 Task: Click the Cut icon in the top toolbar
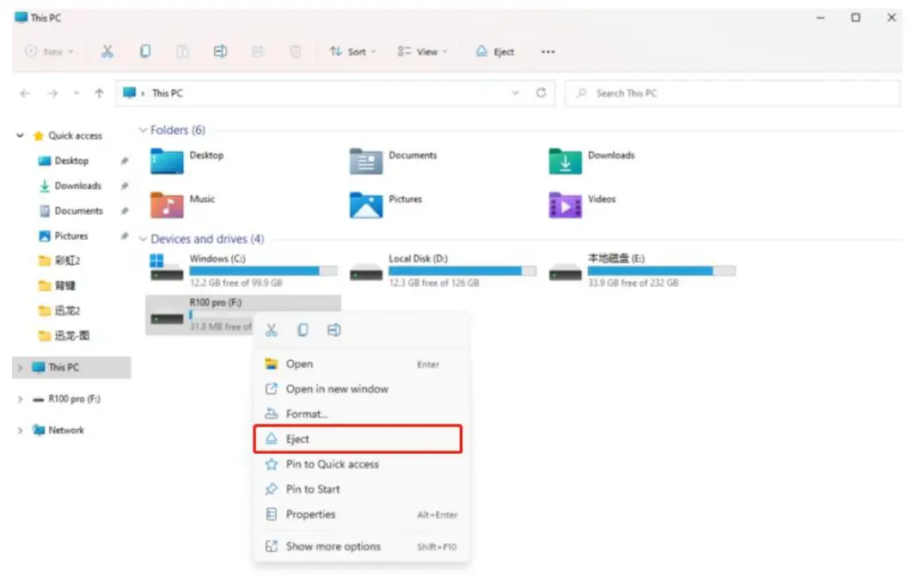coord(107,52)
